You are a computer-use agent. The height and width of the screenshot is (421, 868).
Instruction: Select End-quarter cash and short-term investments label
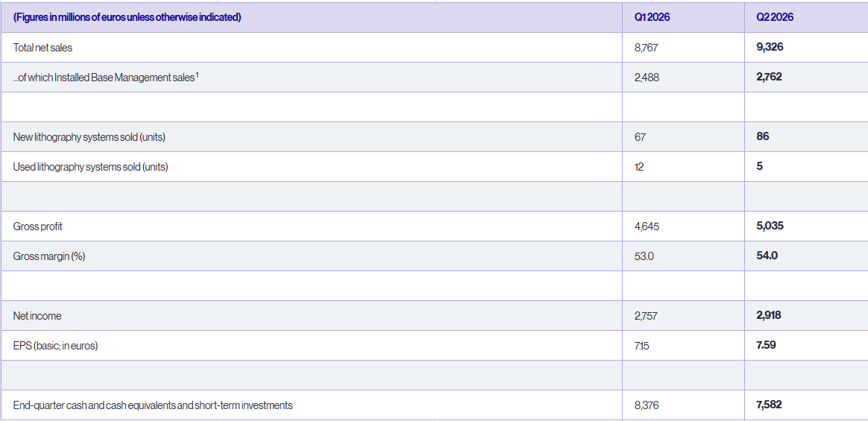[x=153, y=405]
